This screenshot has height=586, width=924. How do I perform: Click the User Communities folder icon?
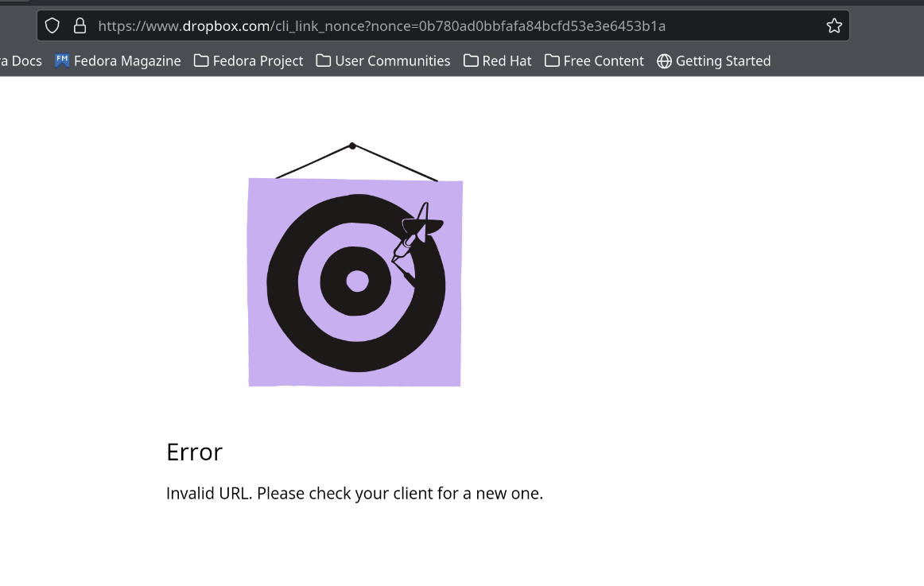324,60
